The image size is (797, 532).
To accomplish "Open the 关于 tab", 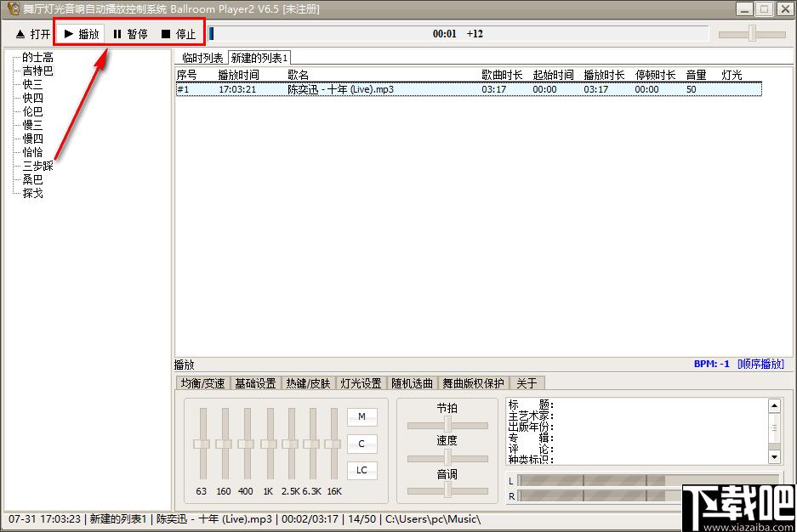I will click(527, 383).
